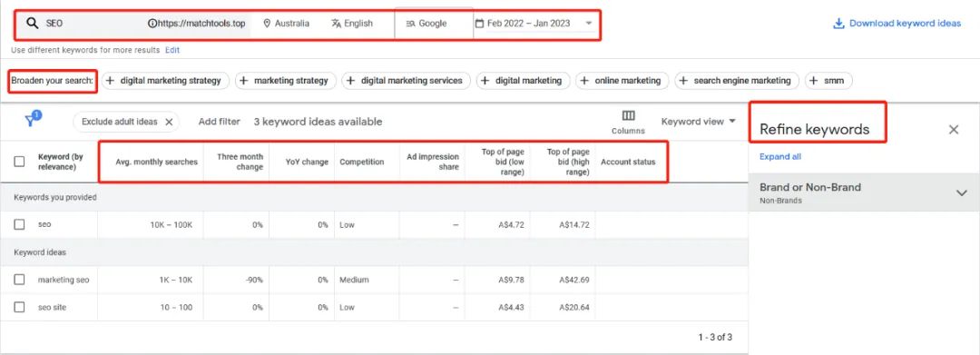Sort by Competition column header
The height and width of the screenshot is (355, 980).
click(x=362, y=162)
